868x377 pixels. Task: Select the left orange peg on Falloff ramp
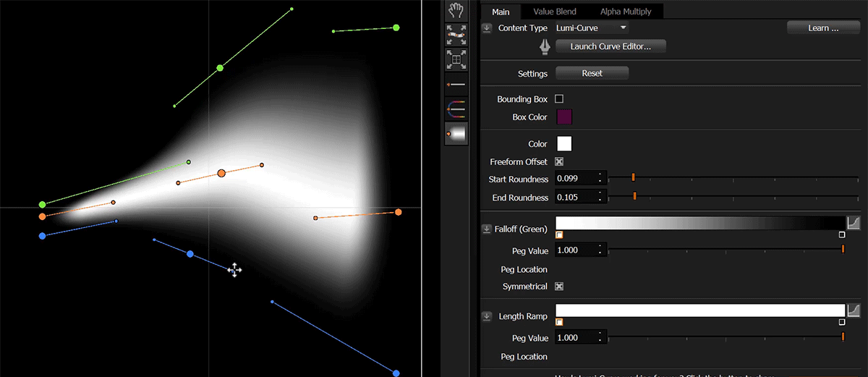coord(559,234)
